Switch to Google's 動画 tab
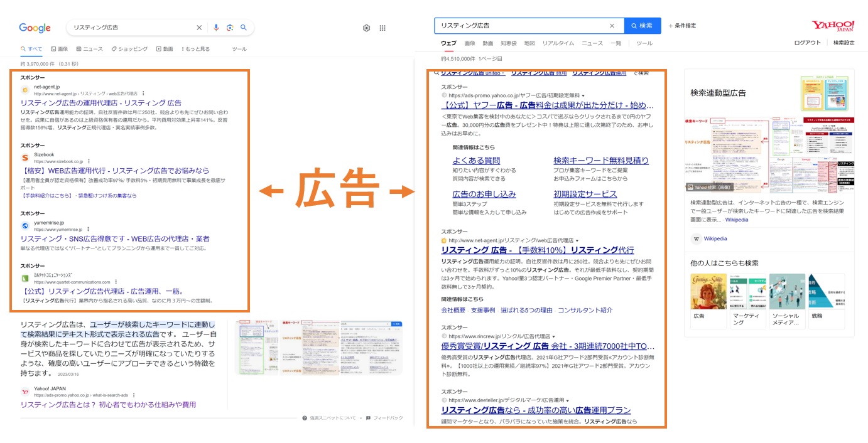This screenshot has height=443, width=868. click(x=165, y=49)
